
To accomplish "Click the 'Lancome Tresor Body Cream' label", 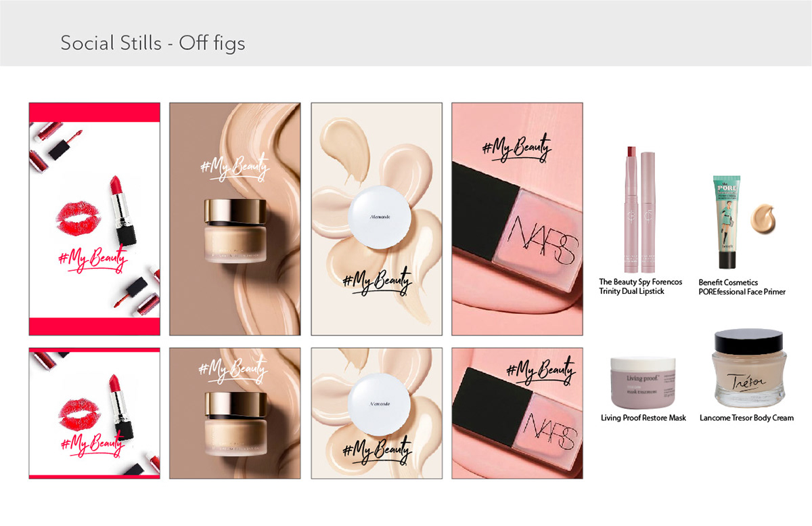I will tap(747, 418).
